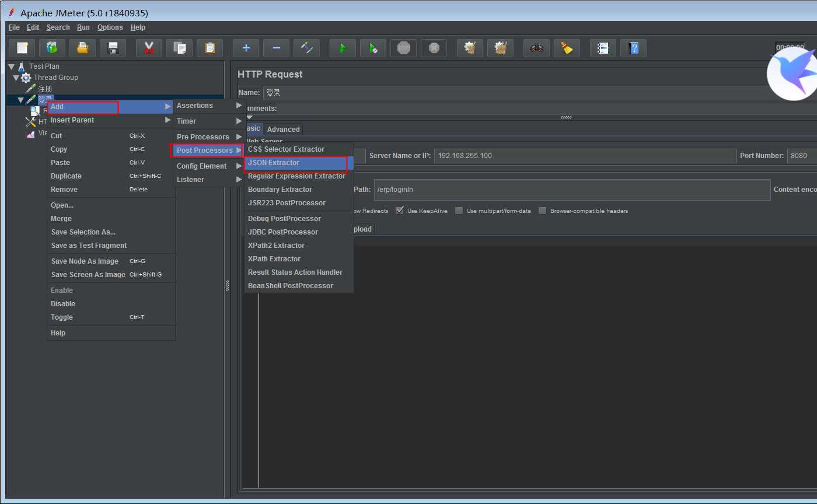Click the Collapse All minus icon
This screenshot has height=504, width=817.
click(x=276, y=48)
